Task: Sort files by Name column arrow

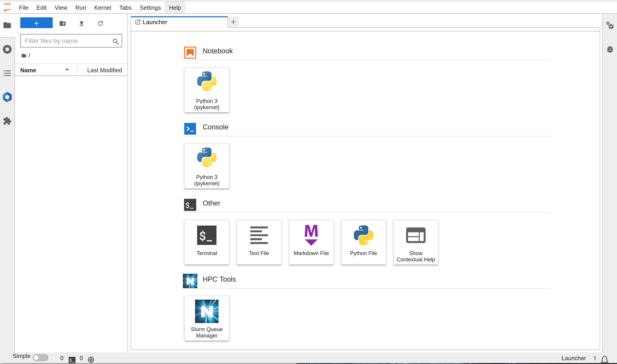Action: pos(67,70)
